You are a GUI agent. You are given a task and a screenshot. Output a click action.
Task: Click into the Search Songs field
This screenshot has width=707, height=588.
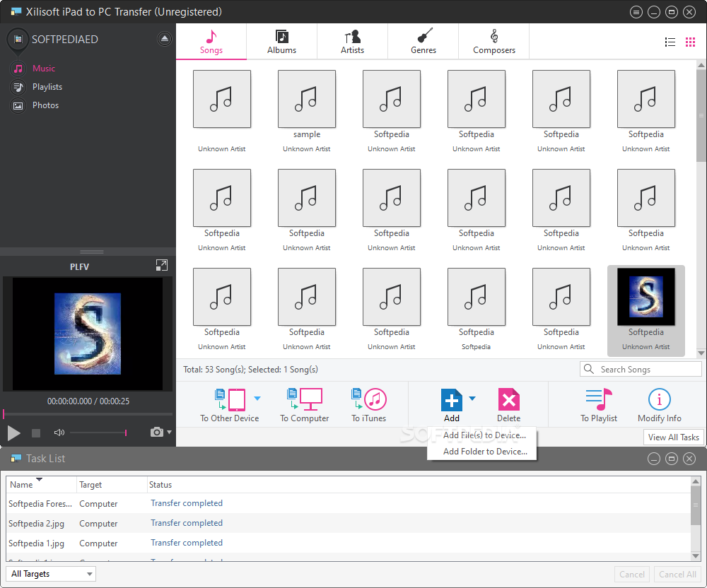tap(641, 370)
